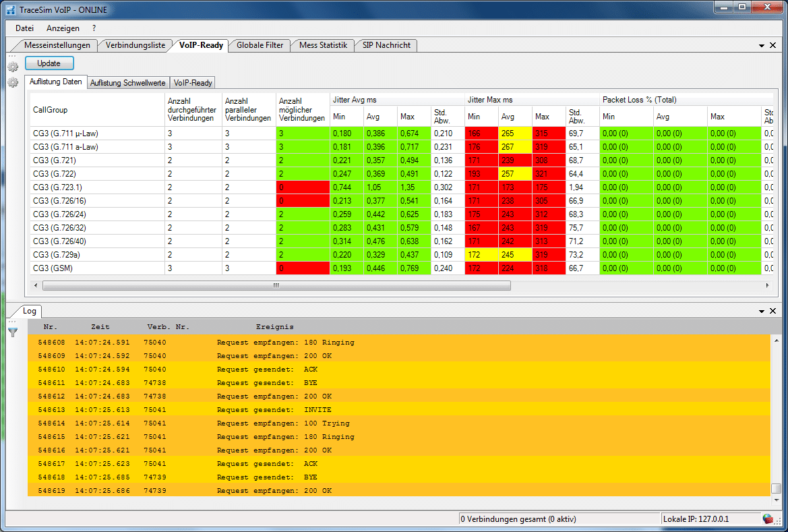Viewport: 788px width, 532px height.
Task: Open the Datei menu
Action: tap(25, 28)
